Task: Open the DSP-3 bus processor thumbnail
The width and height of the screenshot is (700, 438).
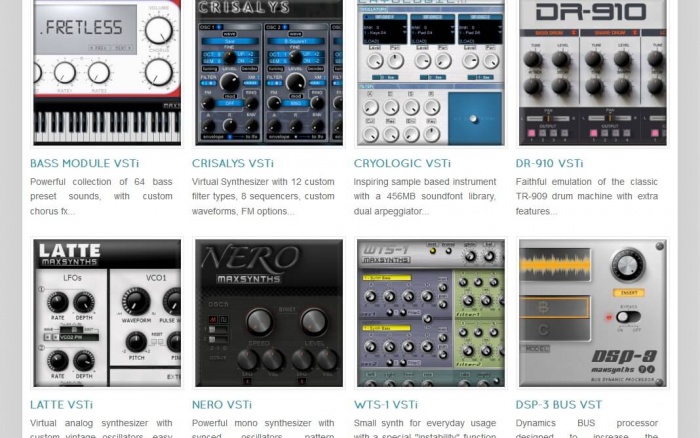Action: (593, 313)
